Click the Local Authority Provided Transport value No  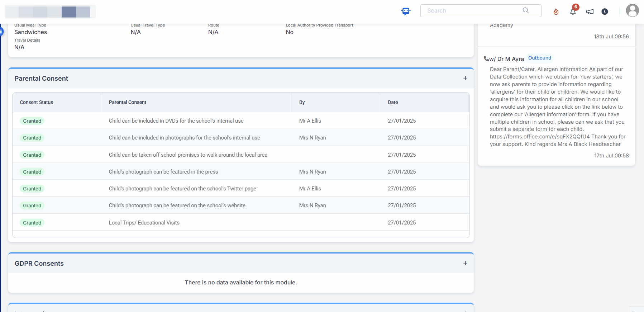(x=290, y=32)
